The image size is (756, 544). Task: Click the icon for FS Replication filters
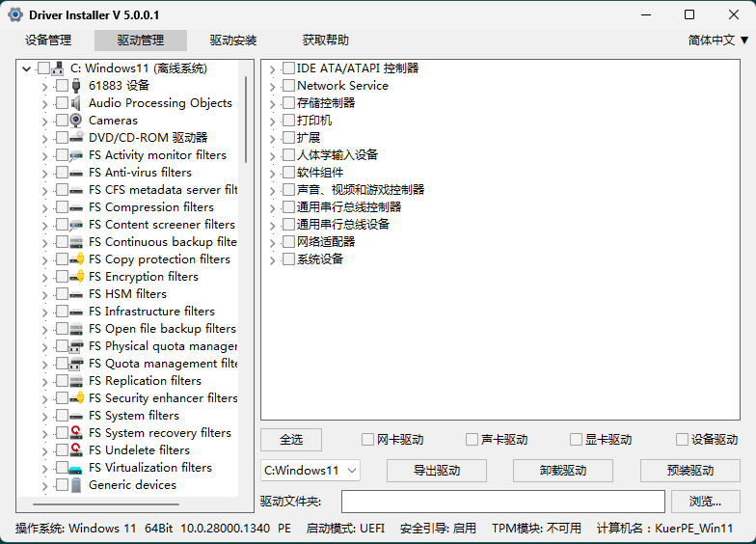[75, 381]
